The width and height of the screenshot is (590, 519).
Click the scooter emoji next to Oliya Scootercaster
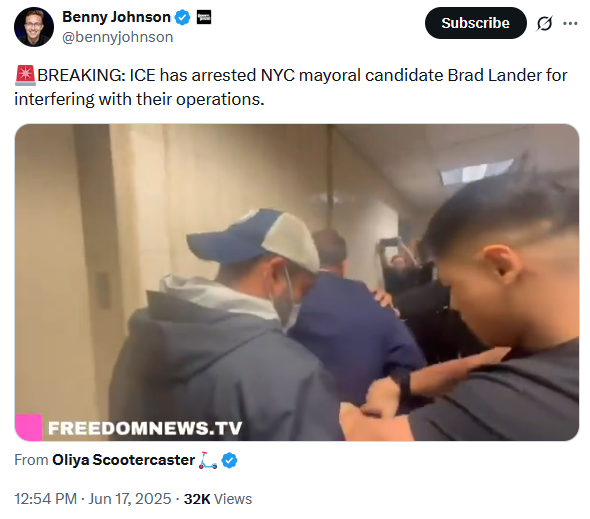208,460
